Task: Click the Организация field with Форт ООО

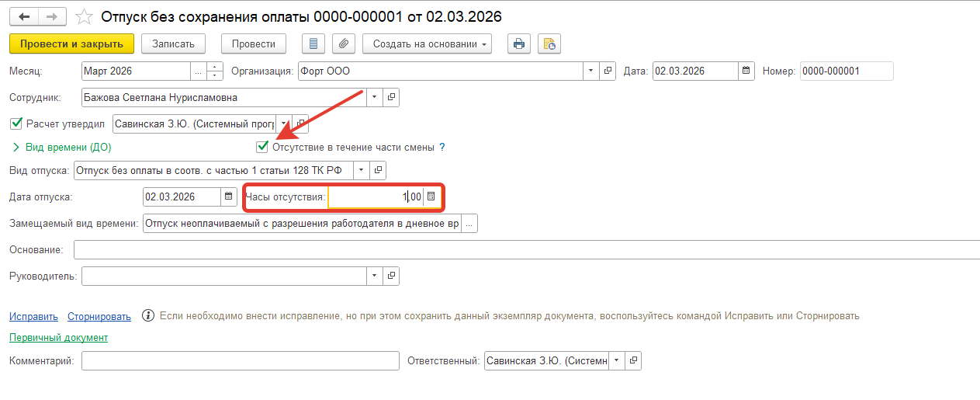Action: tap(441, 71)
